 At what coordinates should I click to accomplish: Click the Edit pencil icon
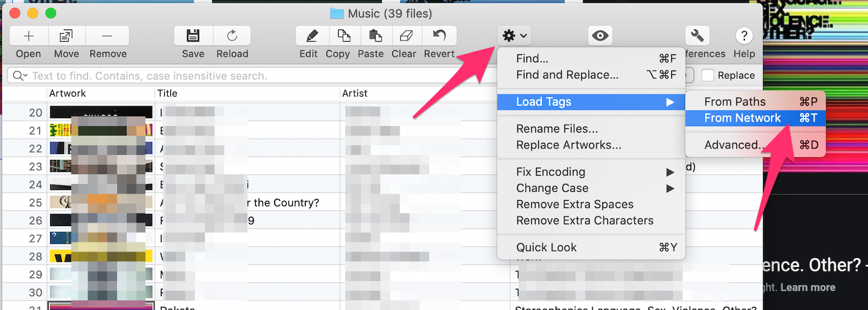[312, 36]
